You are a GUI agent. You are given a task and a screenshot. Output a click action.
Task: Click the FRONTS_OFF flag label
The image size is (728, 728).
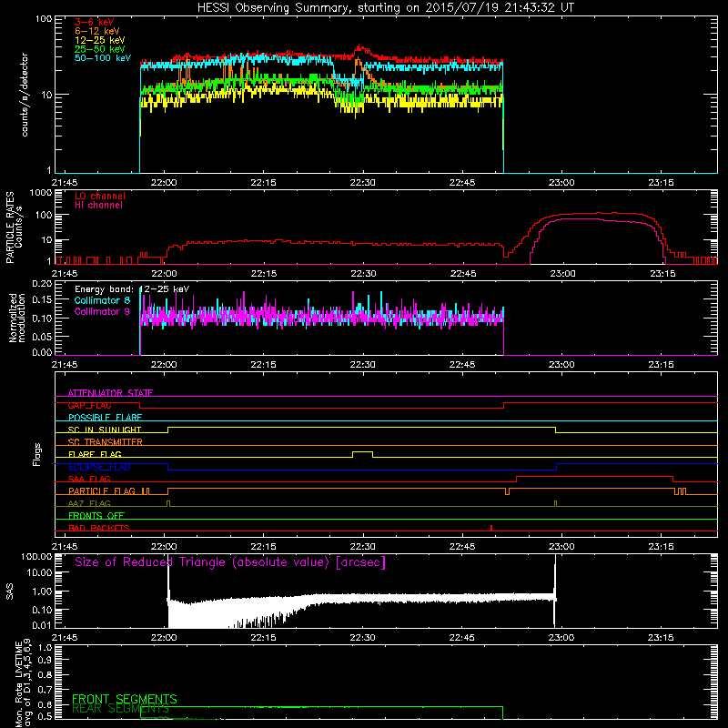[96, 516]
